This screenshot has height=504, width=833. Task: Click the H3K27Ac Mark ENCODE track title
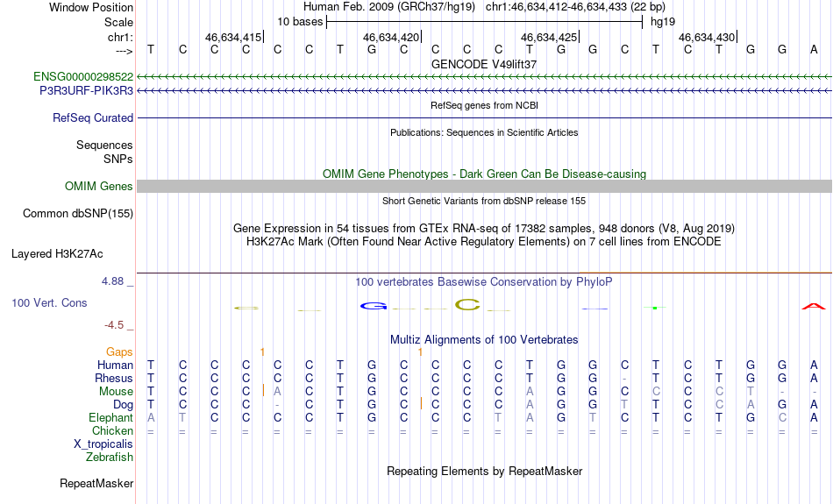(484, 242)
